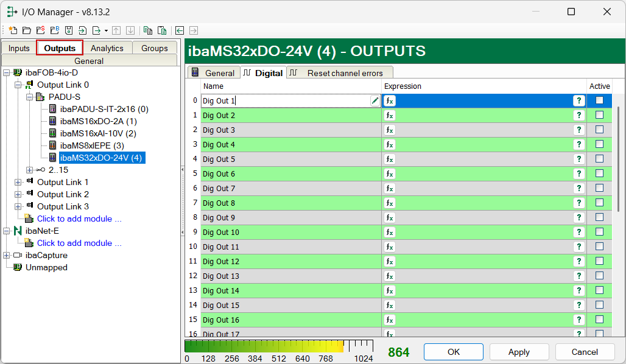Click the Open folder toolbar icon

coord(26,30)
